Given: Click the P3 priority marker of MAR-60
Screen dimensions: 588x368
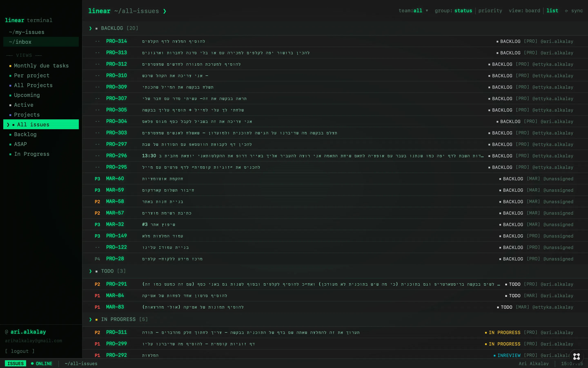Looking at the screenshot, I should click(97, 179).
